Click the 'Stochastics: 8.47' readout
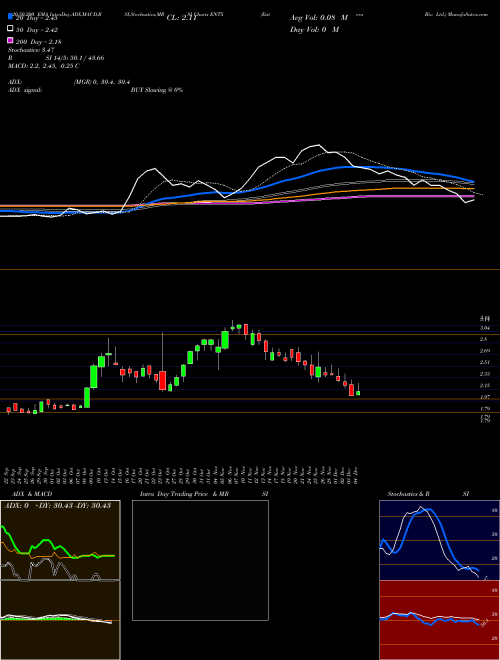 coord(31,50)
